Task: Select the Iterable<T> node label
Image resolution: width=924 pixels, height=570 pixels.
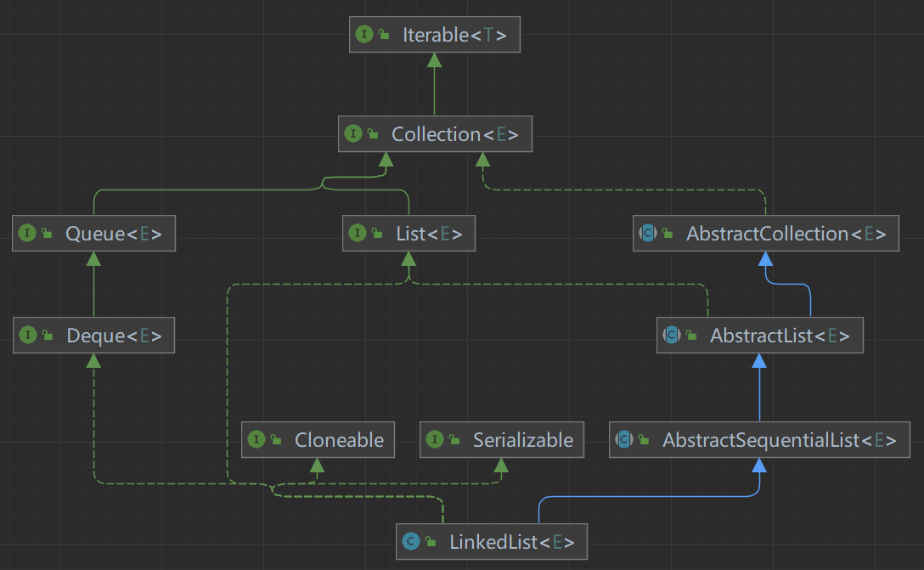Action: click(454, 35)
